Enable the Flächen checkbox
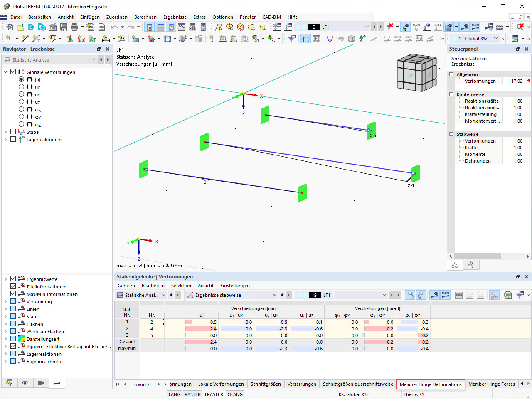The height and width of the screenshot is (399, 532). click(13, 324)
